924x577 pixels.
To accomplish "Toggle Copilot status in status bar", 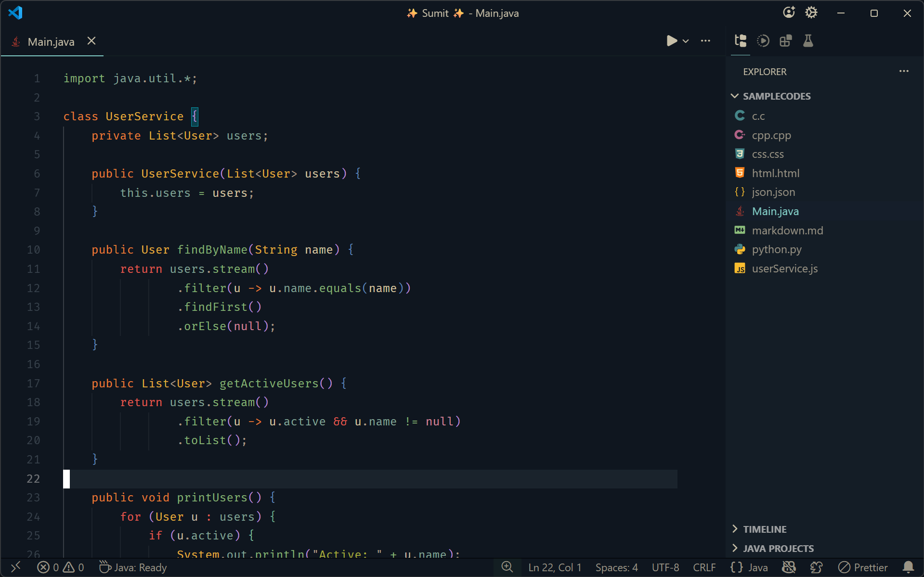I will pyautogui.click(x=789, y=567).
